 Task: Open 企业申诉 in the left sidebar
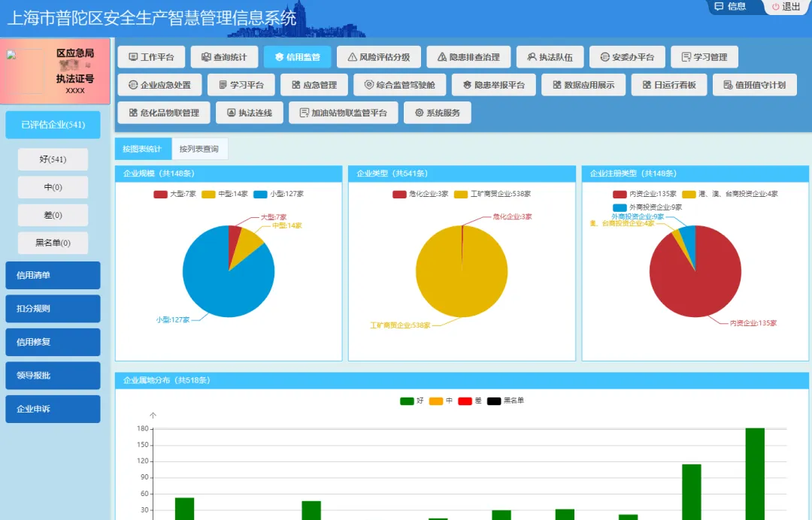pyautogui.click(x=53, y=409)
